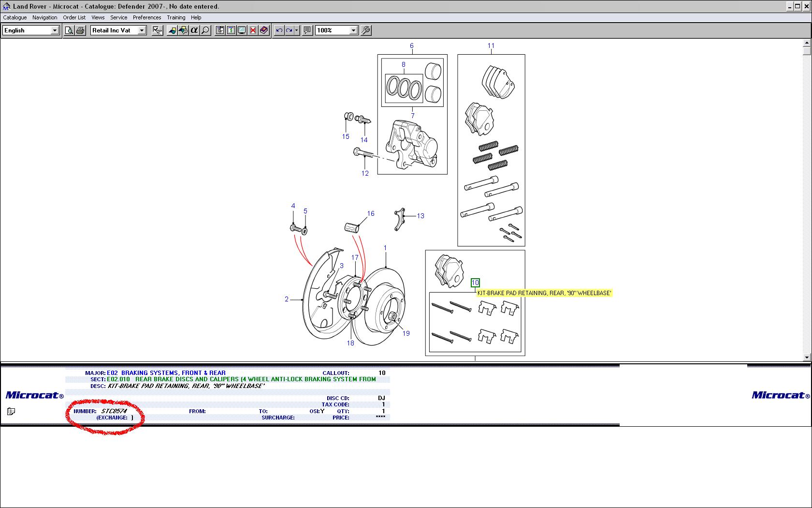Click the second shapes navigation icon with magnifier
812x508 pixels.
pos(183,30)
